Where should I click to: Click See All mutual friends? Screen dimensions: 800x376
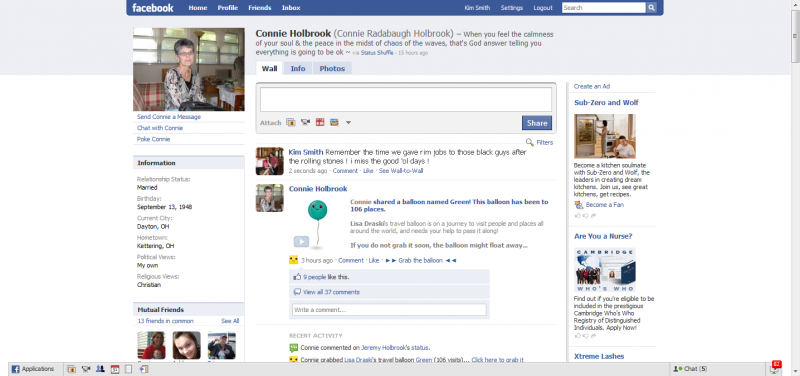point(230,321)
